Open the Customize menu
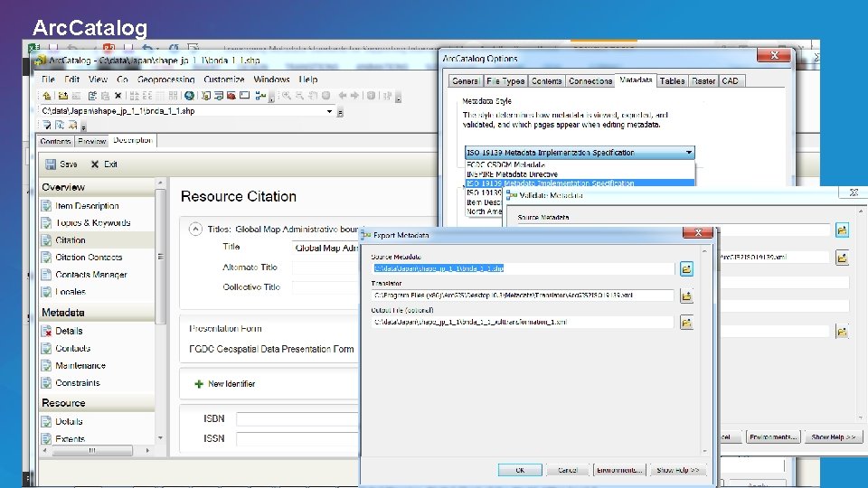The width and height of the screenshot is (868, 488). point(223,80)
